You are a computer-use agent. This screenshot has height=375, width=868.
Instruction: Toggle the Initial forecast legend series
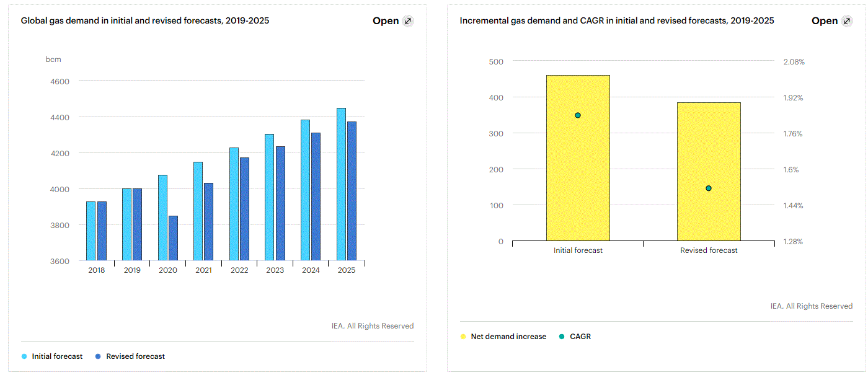coord(56,356)
